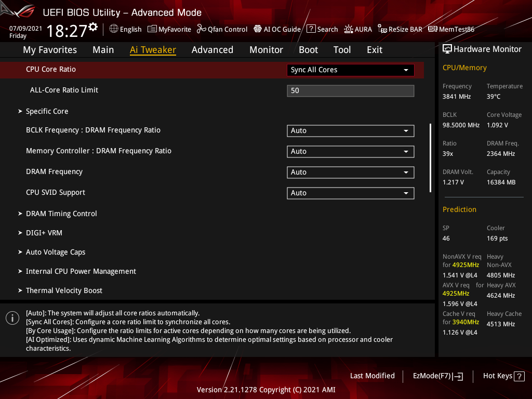Expand Auto Voltage Caps submenu
Screen dimensions: 532x399
[55, 252]
